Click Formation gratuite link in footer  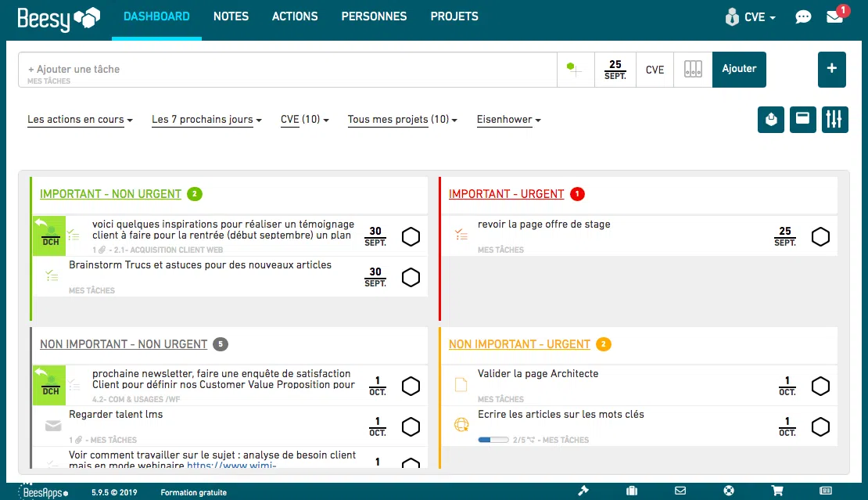pos(193,492)
